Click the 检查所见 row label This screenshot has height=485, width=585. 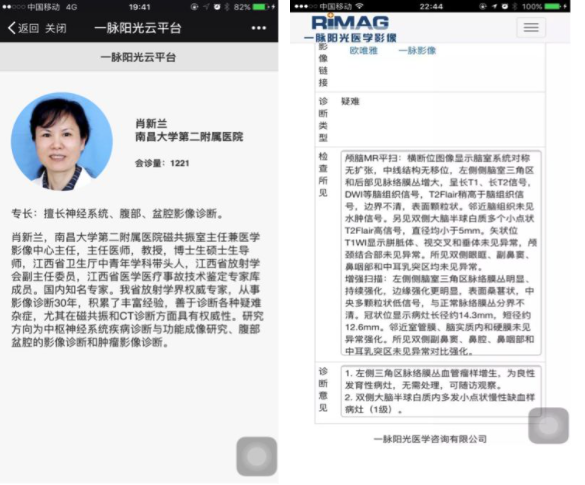[x=323, y=174]
